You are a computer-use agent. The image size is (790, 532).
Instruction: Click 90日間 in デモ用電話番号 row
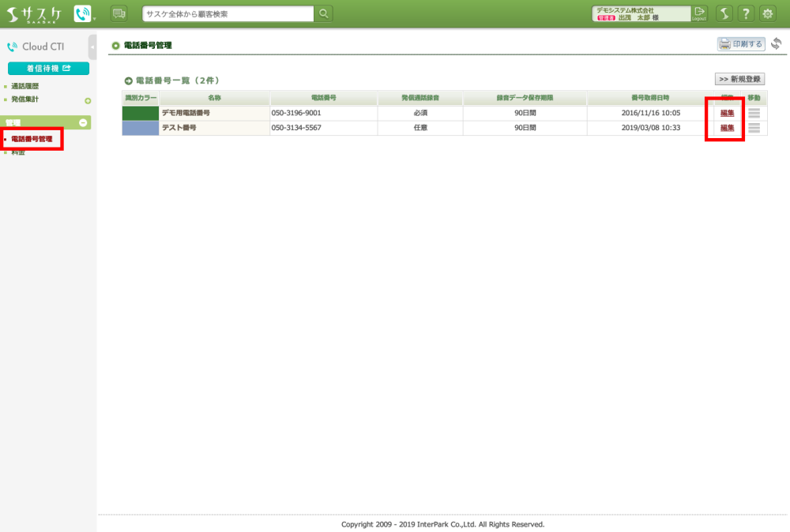tap(525, 113)
